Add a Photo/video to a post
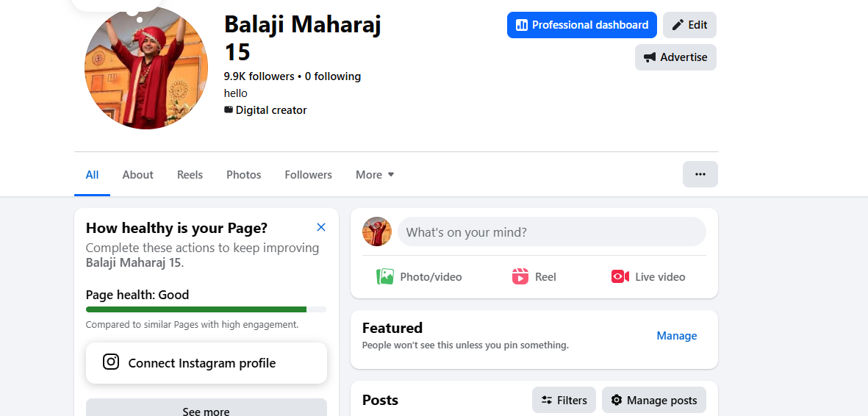868x416 pixels. [419, 276]
